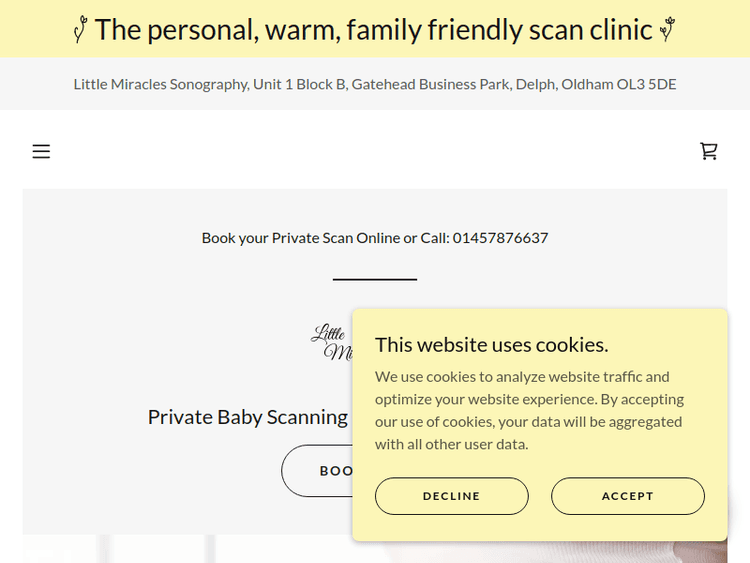Click the phone number 01457876637
The image size is (750, 563).
pos(500,238)
